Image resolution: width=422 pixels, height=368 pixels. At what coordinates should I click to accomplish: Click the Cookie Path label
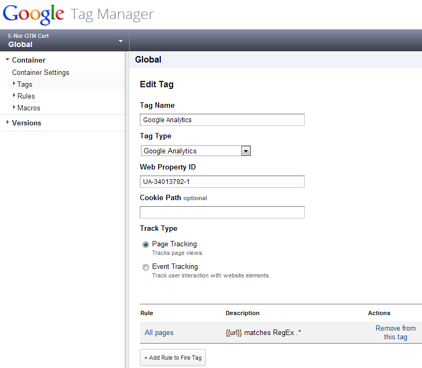160,198
